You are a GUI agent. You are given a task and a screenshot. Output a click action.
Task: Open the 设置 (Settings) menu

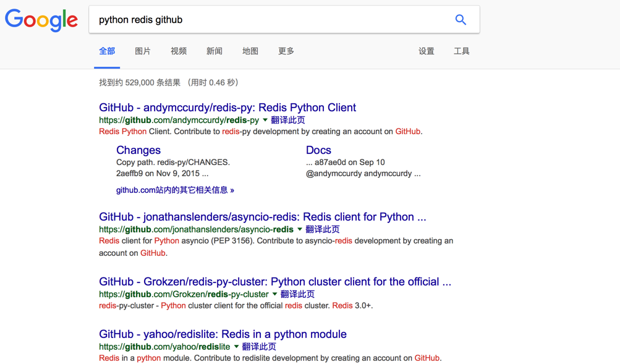coord(426,51)
